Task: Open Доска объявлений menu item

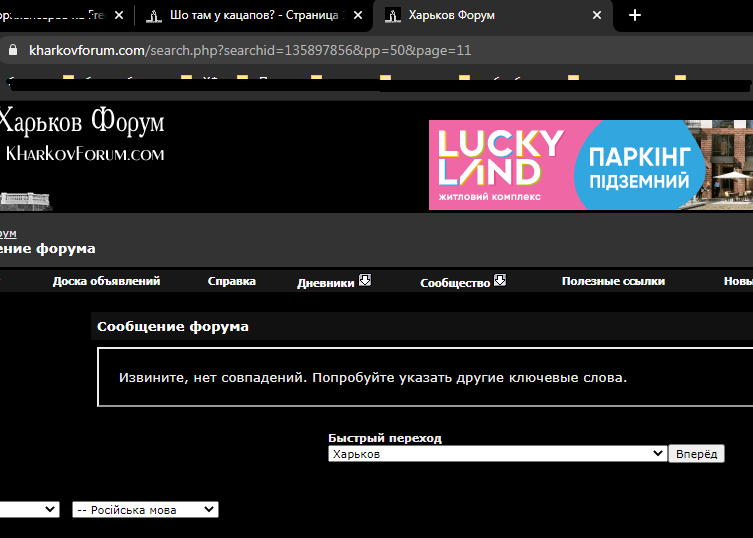Action: click(x=107, y=281)
